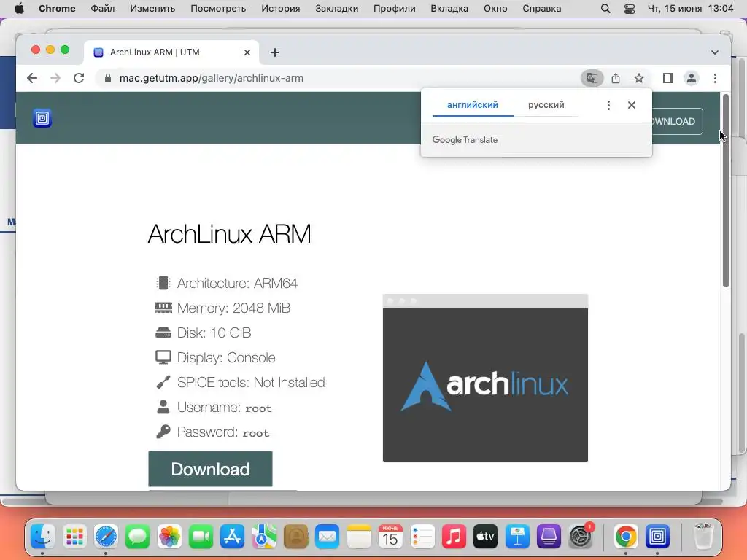
Task: Open a new tab with plus button
Action: (275, 52)
